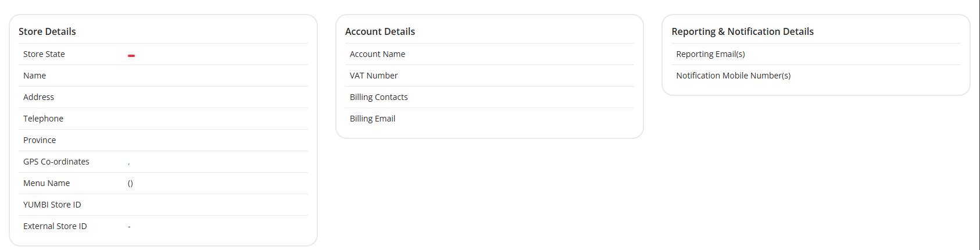Click the Reporting & Notification Details heading
Screen dimensions: 980x250
[742, 31]
